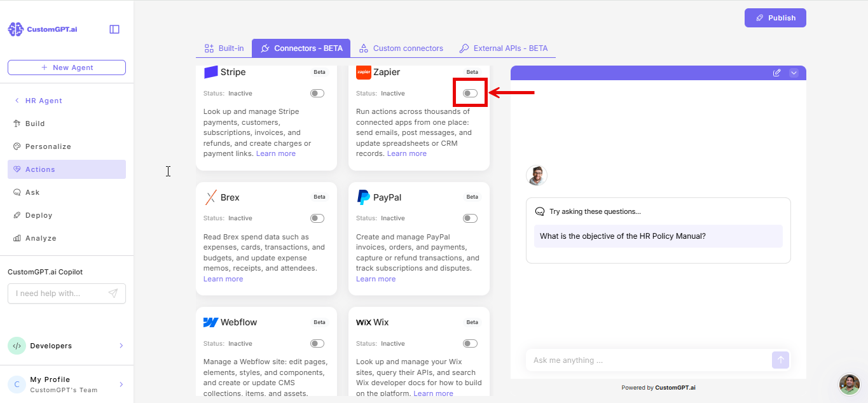Open Stripe Learn more link
Screen dimensions: 868x403
pyautogui.click(x=276, y=153)
